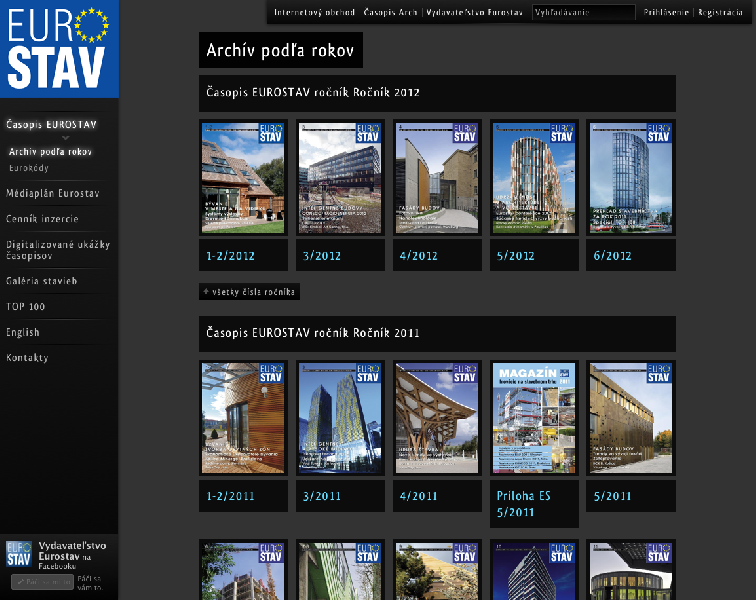Viewport: 756px width, 600px height.
Task: Click Časopis EUROSTAV ročník 2011 heading
Action: point(313,333)
